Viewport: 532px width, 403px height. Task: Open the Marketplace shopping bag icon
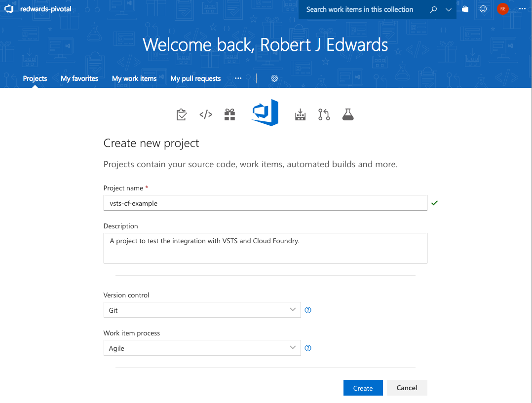pos(465,9)
